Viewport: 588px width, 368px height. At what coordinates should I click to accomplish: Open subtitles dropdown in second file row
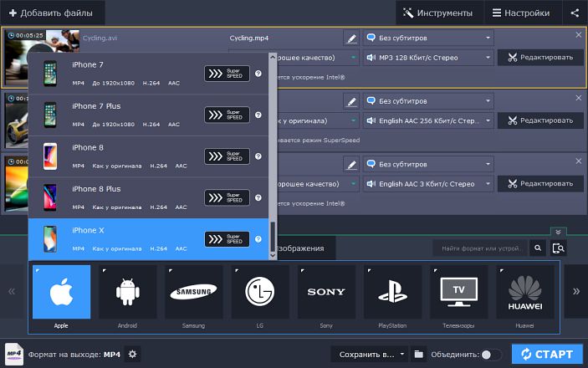[x=428, y=101]
